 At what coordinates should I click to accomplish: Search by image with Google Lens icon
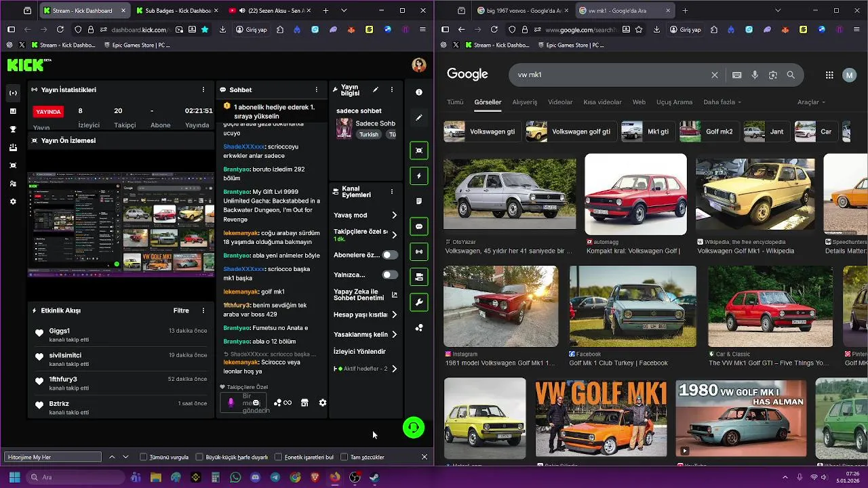click(773, 75)
